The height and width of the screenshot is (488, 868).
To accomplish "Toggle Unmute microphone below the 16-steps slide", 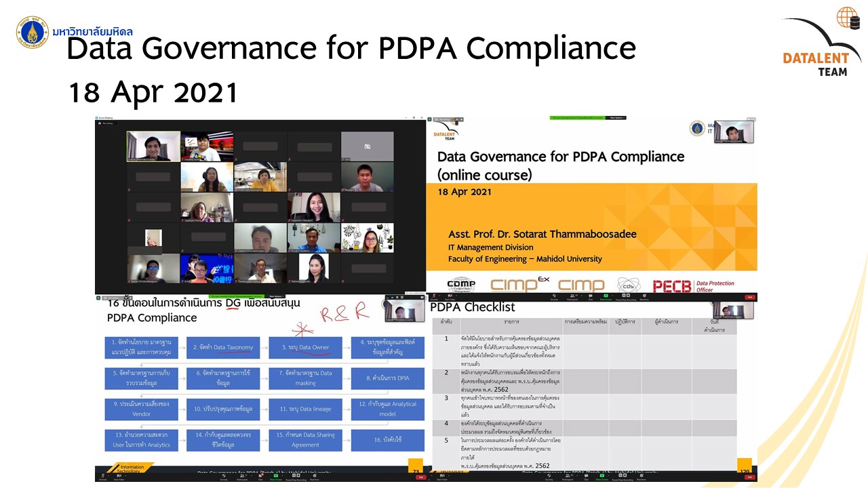I will coord(102,478).
